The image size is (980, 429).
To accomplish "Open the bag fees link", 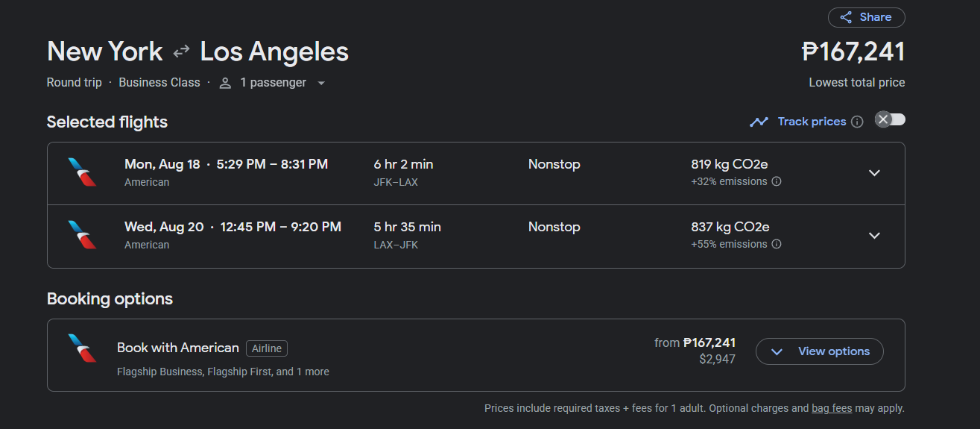I will coord(832,408).
